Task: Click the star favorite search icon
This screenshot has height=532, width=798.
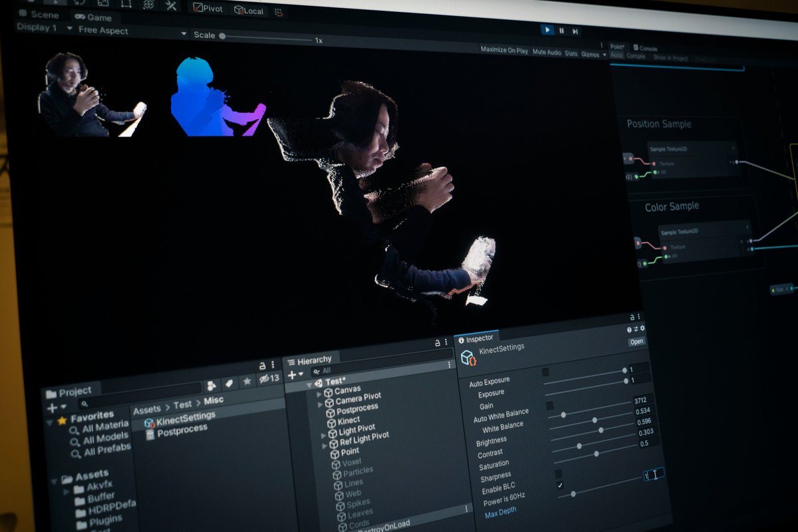Action: click(x=246, y=381)
